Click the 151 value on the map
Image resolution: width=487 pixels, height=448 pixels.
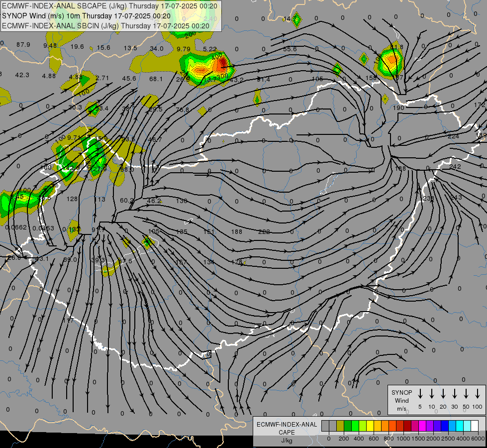[x=209, y=231]
